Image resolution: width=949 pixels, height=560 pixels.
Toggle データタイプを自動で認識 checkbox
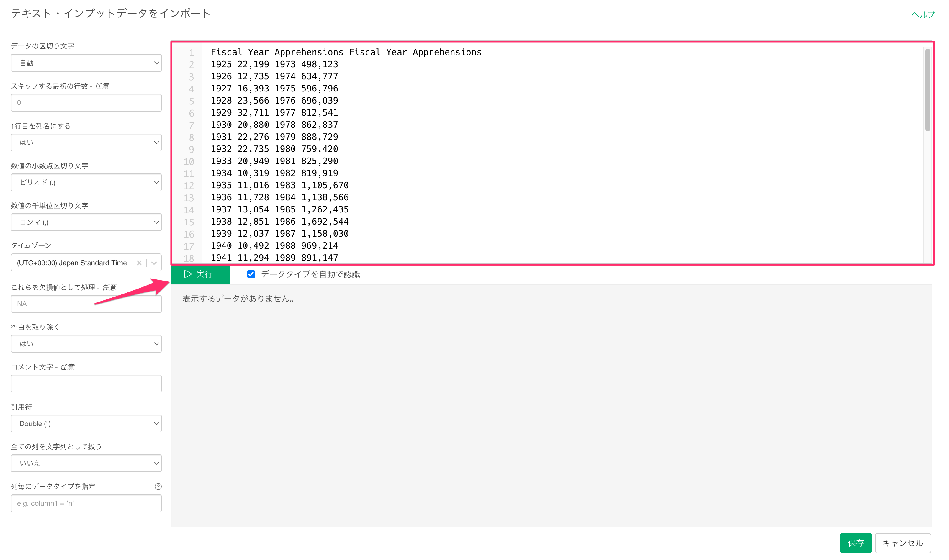tap(251, 274)
